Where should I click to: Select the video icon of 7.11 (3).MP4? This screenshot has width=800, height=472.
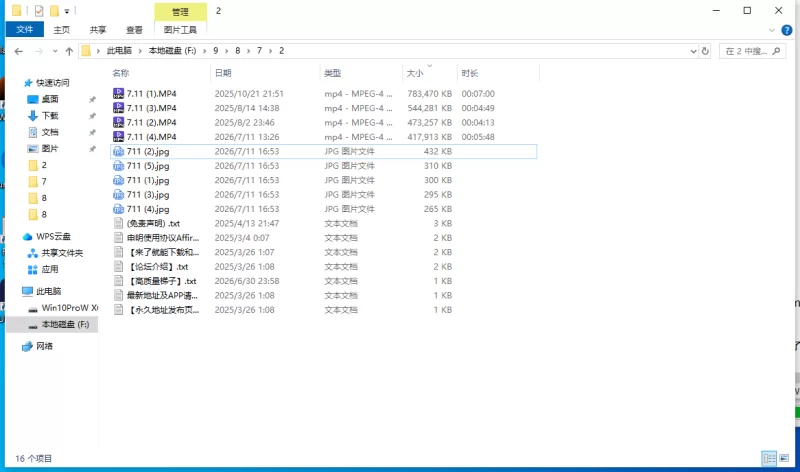(118, 108)
